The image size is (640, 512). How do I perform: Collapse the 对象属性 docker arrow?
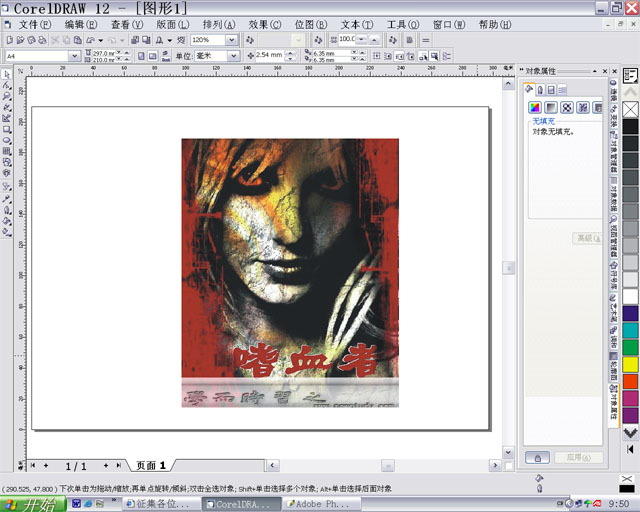(x=594, y=71)
